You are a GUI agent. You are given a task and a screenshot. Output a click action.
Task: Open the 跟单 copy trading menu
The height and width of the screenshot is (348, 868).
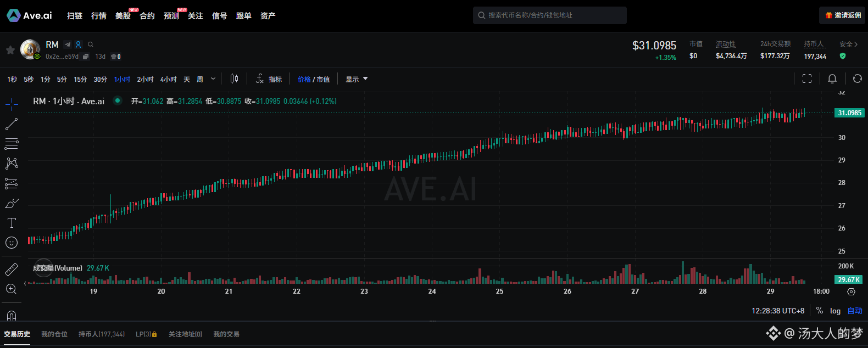(244, 16)
